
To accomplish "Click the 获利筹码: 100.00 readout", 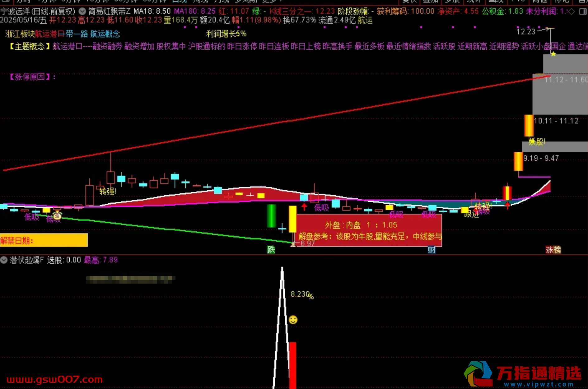I will 406,12.
